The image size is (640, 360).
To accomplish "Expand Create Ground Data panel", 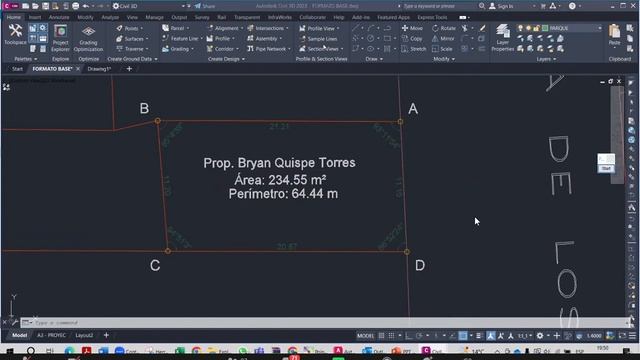I will 132,59.
